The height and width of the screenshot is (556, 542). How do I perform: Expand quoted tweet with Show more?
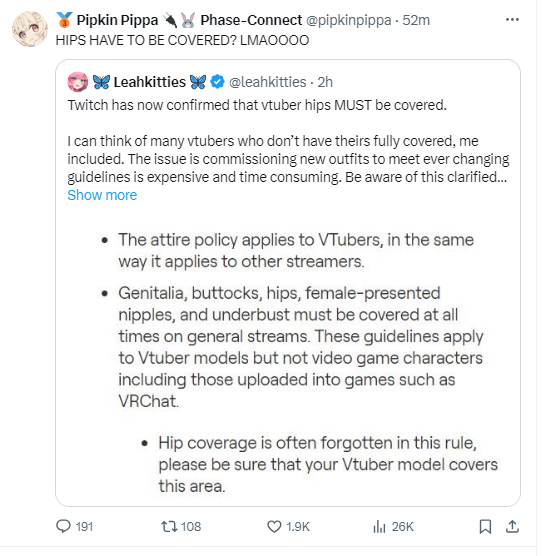(103, 197)
